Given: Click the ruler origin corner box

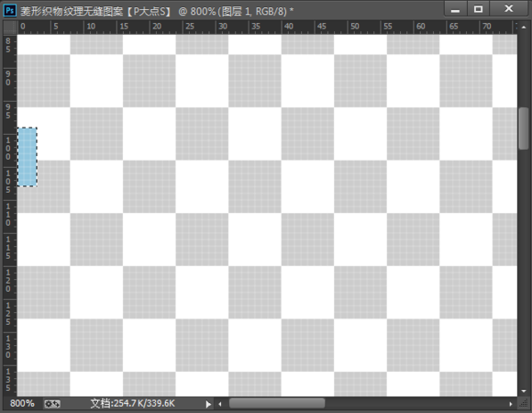Looking at the screenshot, I should pos(10,28).
